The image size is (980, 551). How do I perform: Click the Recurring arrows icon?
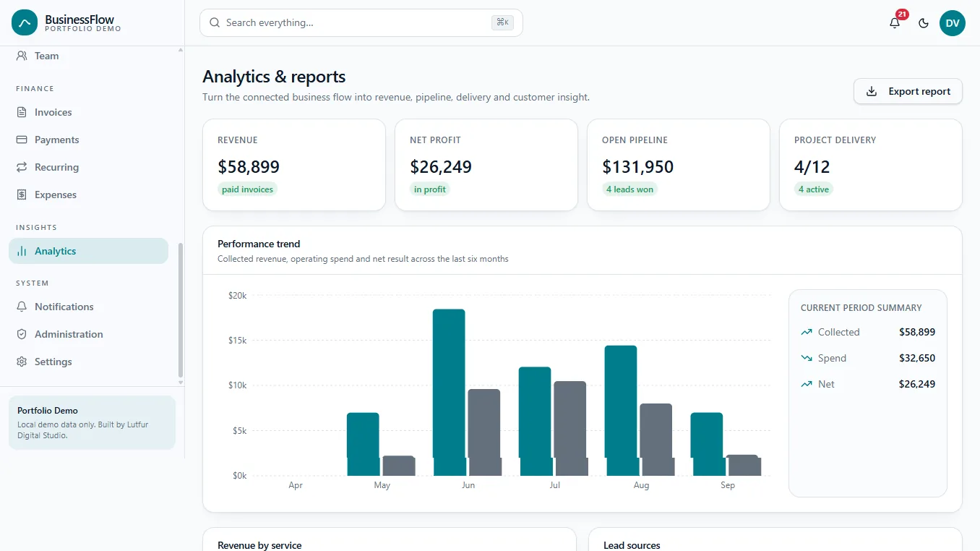click(x=22, y=167)
